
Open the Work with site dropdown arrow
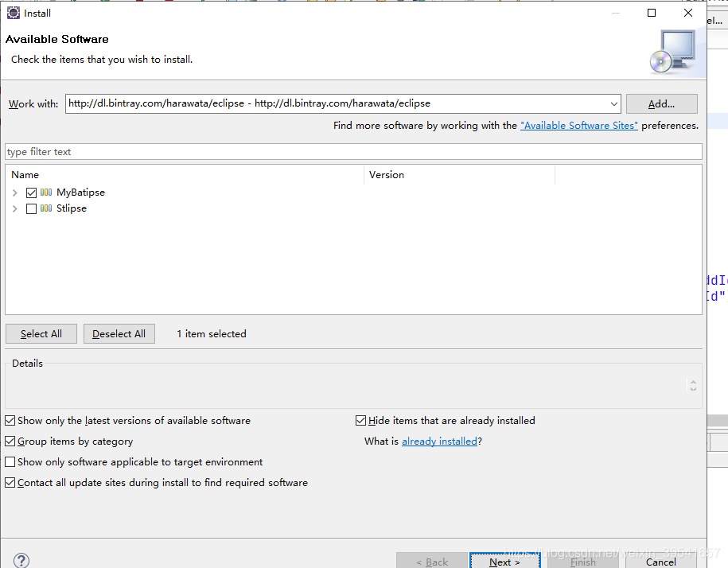click(x=613, y=104)
